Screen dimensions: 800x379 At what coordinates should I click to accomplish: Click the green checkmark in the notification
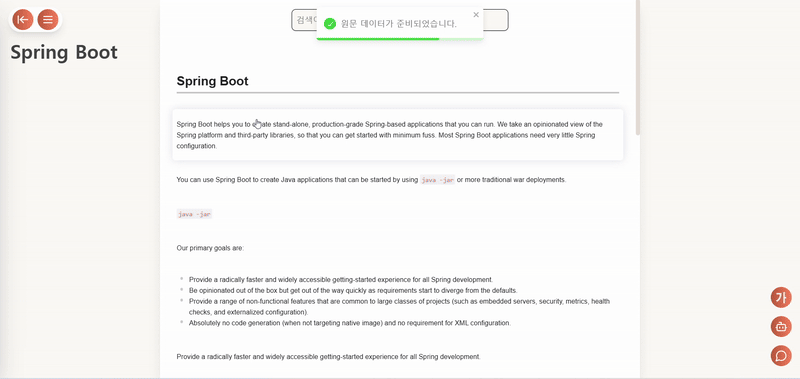(330, 23)
